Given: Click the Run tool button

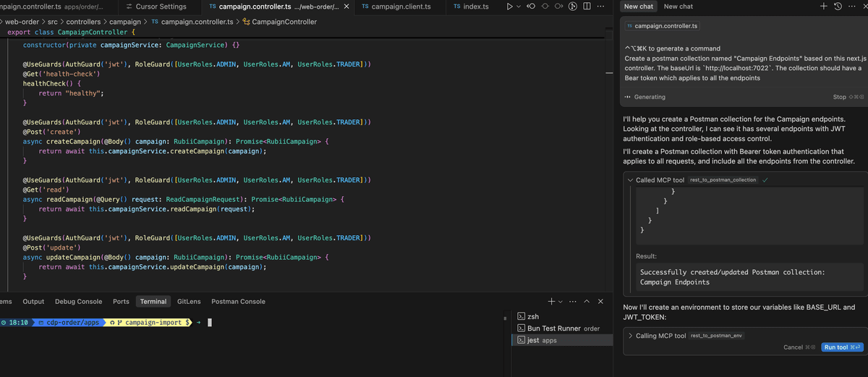Looking at the screenshot, I should tap(843, 347).
